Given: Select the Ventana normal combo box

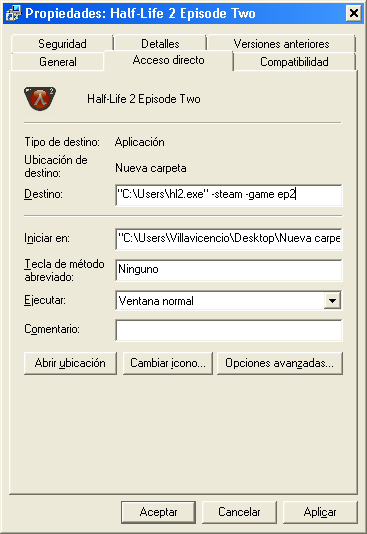Looking at the screenshot, I should 228,300.
